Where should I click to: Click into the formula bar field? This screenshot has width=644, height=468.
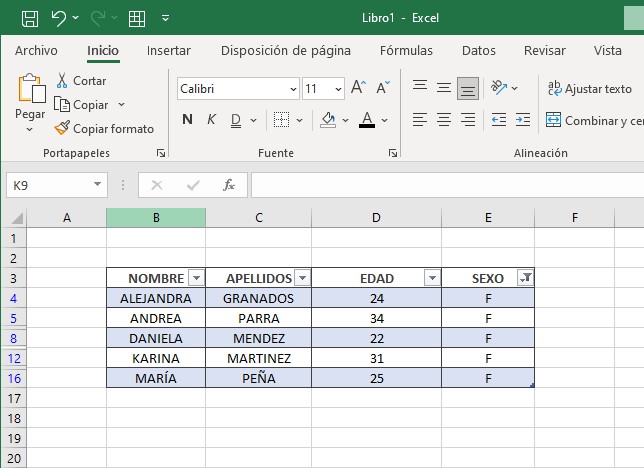(447, 185)
